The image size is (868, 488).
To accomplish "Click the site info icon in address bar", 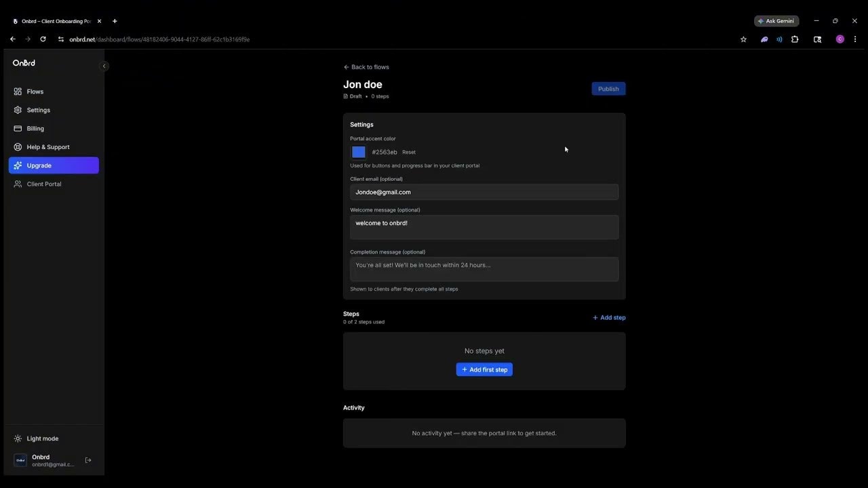I will (x=61, y=39).
